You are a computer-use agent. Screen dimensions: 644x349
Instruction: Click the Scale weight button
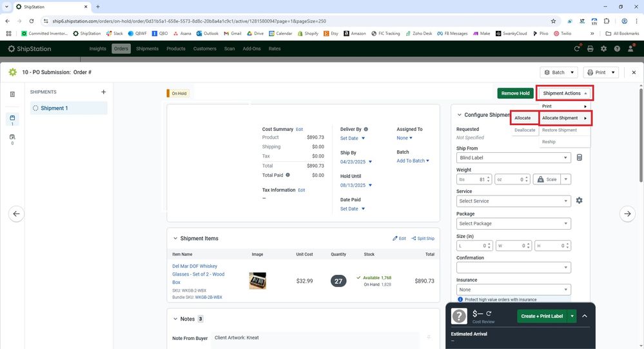point(546,179)
